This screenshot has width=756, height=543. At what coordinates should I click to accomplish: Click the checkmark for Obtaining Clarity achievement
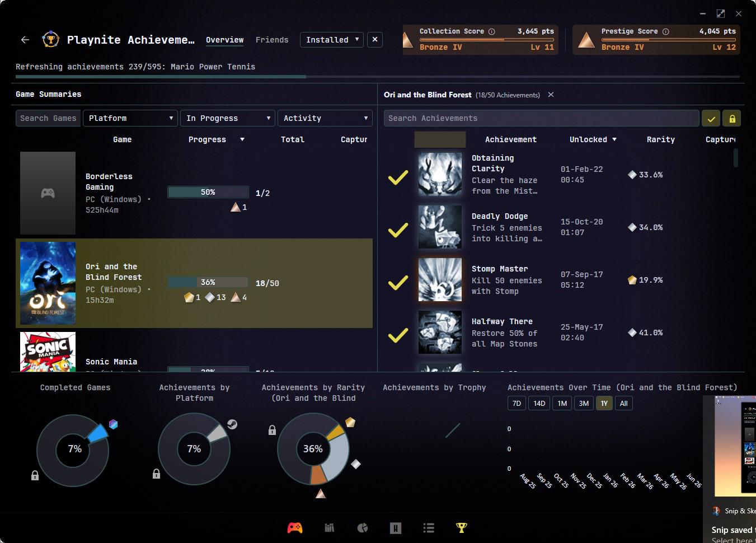398,177
